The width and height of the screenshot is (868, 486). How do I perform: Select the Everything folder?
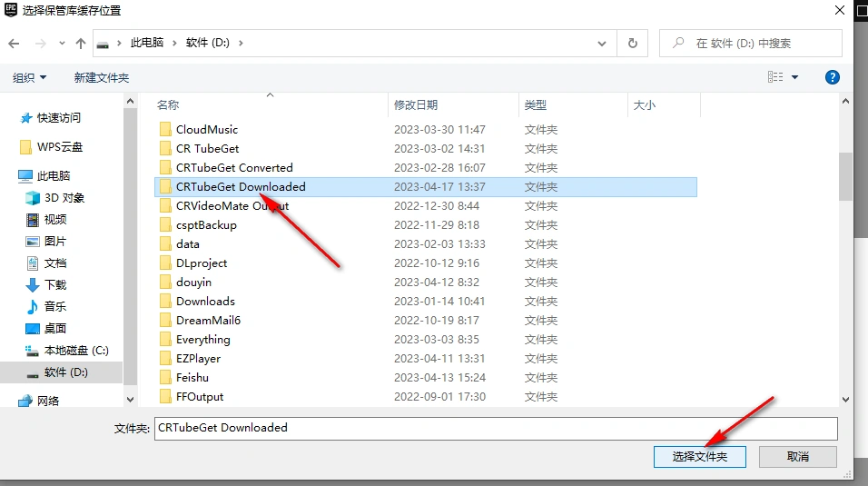point(202,340)
